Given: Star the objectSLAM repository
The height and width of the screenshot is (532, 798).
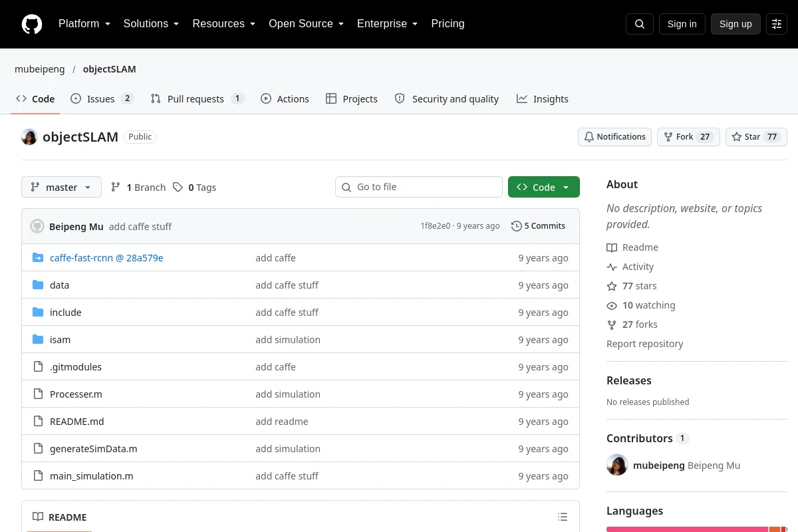Looking at the screenshot, I should point(756,137).
